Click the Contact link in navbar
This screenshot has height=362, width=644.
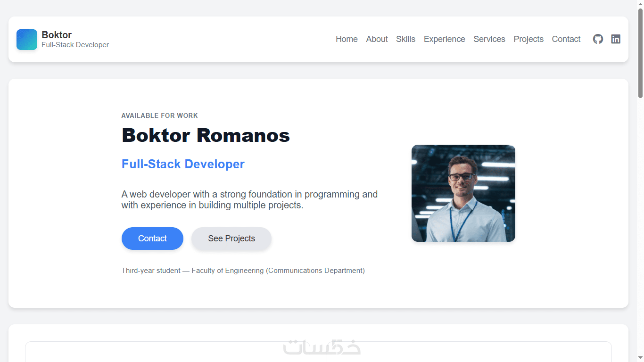tap(566, 39)
